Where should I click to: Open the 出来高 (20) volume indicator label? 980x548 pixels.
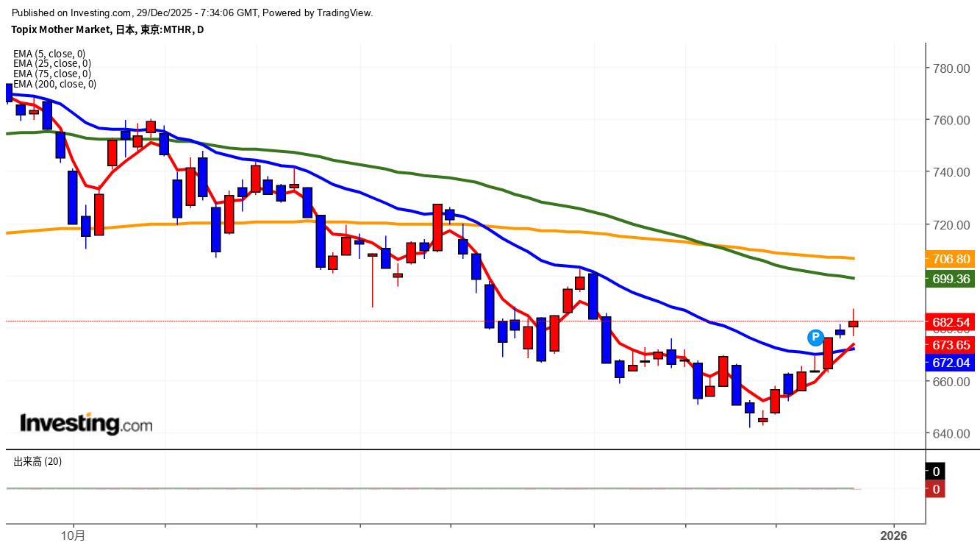point(37,461)
